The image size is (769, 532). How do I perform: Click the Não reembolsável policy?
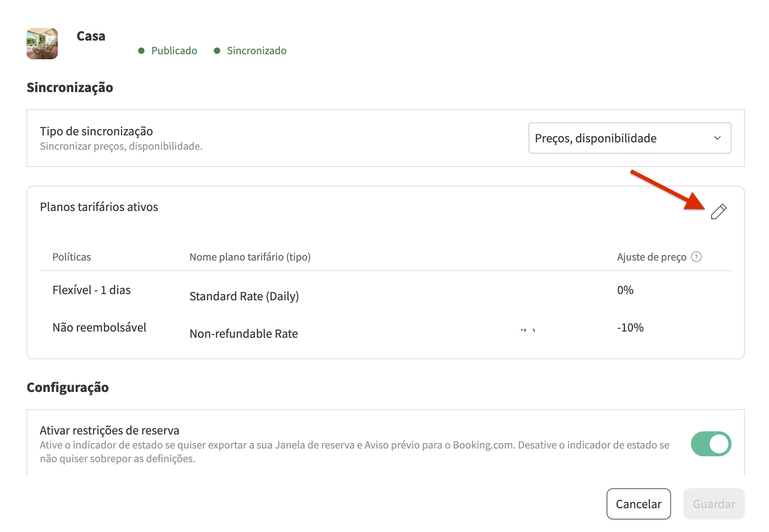point(99,327)
